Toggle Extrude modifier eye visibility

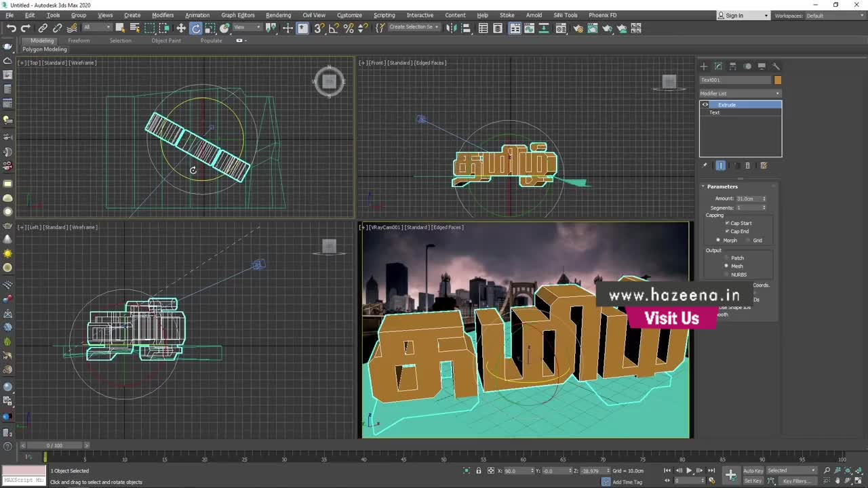[x=705, y=104]
